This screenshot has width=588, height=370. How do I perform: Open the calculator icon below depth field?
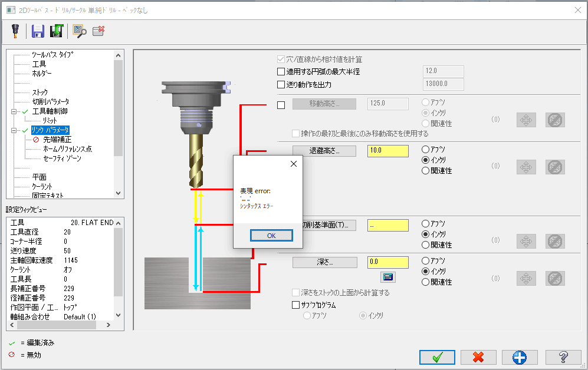[x=388, y=277]
